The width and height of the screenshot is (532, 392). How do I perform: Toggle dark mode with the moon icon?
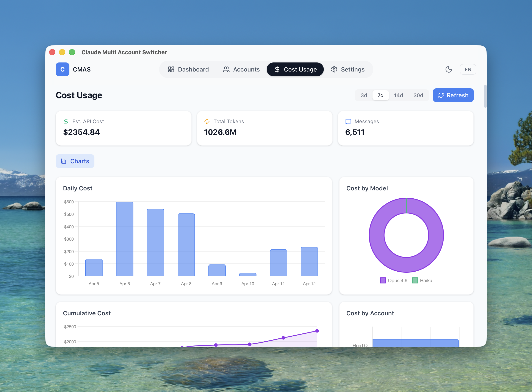[449, 69]
